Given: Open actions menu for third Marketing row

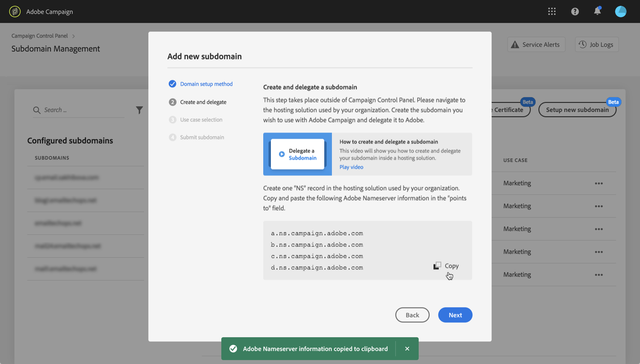Looking at the screenshot, I should [x=599, y=229].
